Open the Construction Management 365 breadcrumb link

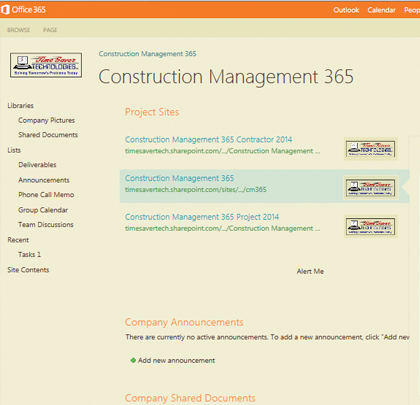pyautogui.click(x=147, y=54)
